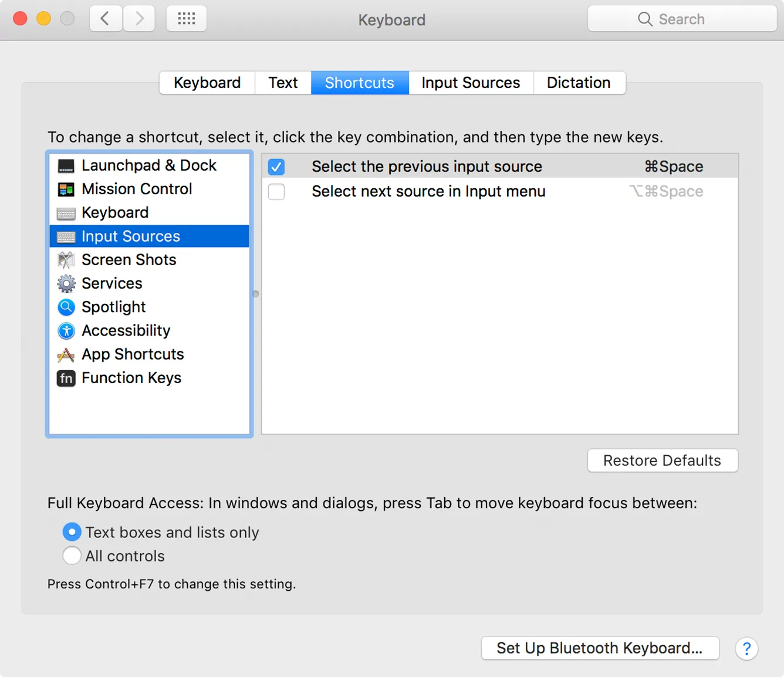Switch to the Dictation tab
The height and width of the screenshot is (677, 784).
coord(579,83)
